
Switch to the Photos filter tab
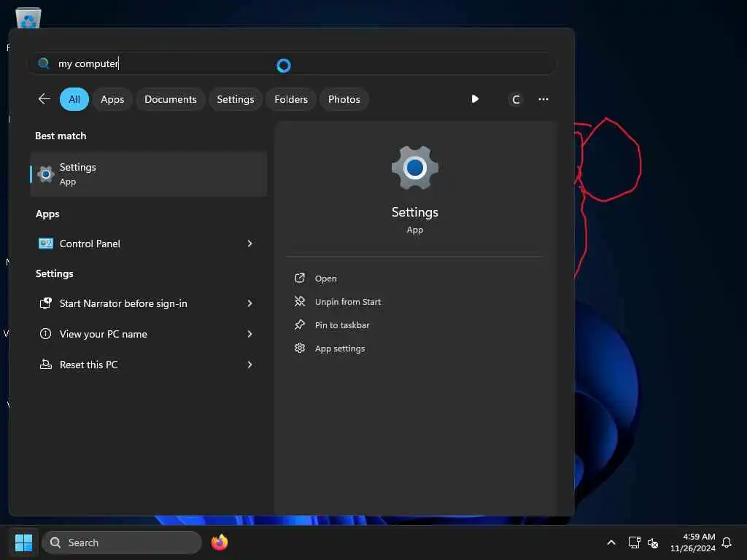point(344,99)
